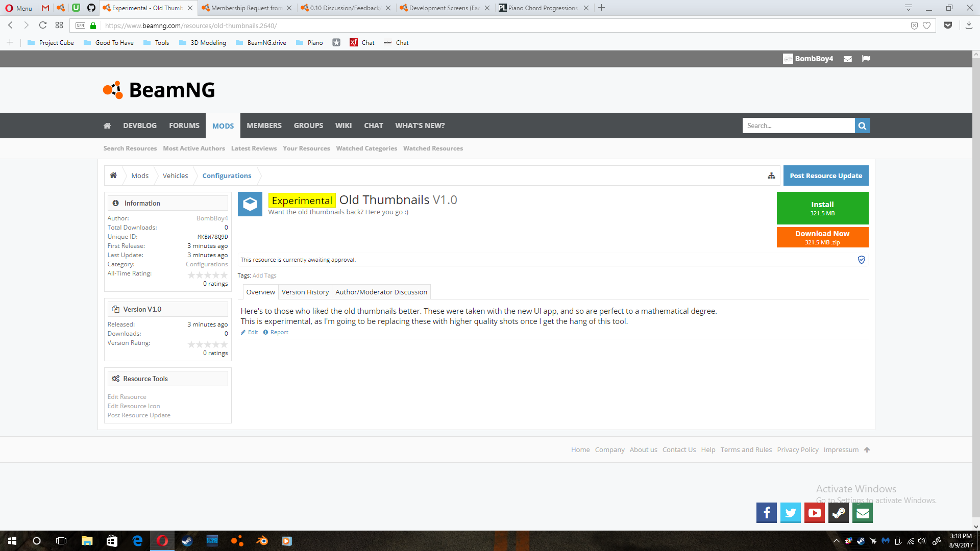The height and width of the screenshot is (551, 980).
Task: Click the green Install button
Action: click(x=822, y=208)
